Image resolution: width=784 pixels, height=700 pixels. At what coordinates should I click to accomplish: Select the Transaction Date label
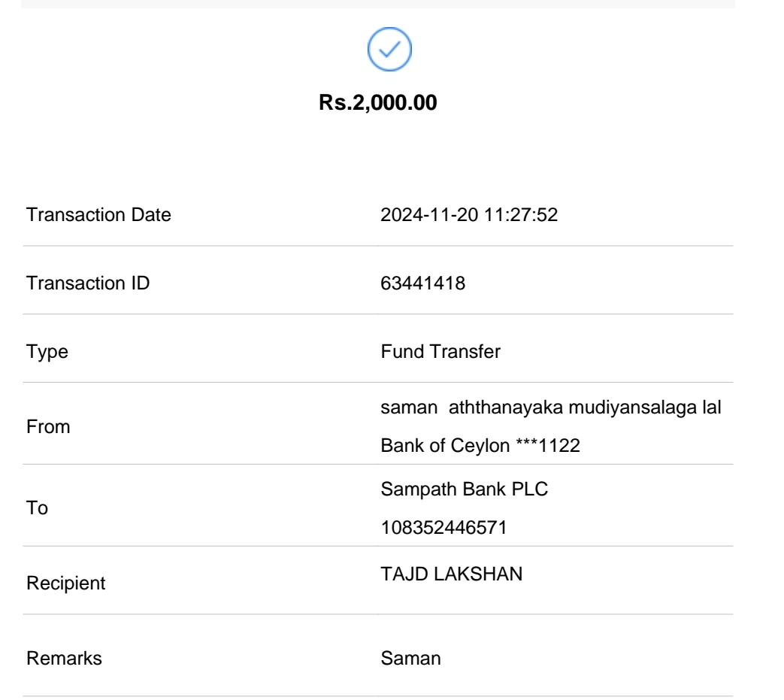(x=98, y=215)
